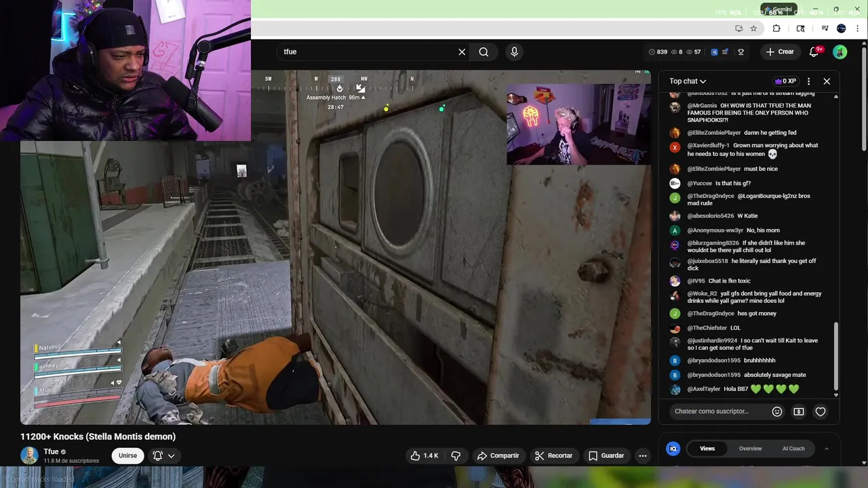Start voice search with the microphone
Image resolution: width=868 pixels, height=488 pixels.
point(514,52)
